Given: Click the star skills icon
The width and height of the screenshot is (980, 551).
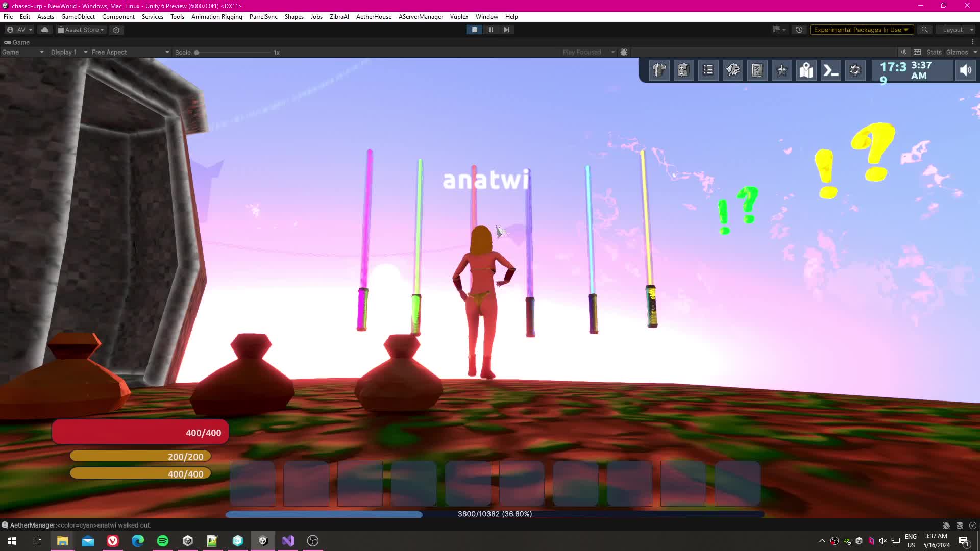Looking at the screenshot, I should tap(781, 70).
